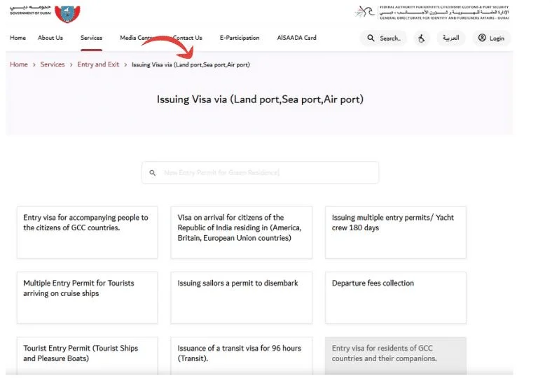Click the GDRFA Dubai logo
Image resolution: width=552 pixels, height=392 pixels.
pyautogui.click(x=432, y=13)
